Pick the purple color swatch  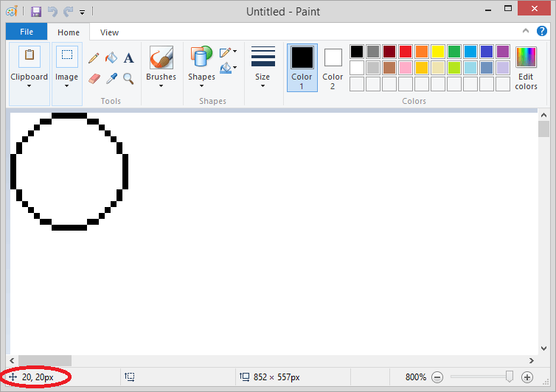(502, 52)
